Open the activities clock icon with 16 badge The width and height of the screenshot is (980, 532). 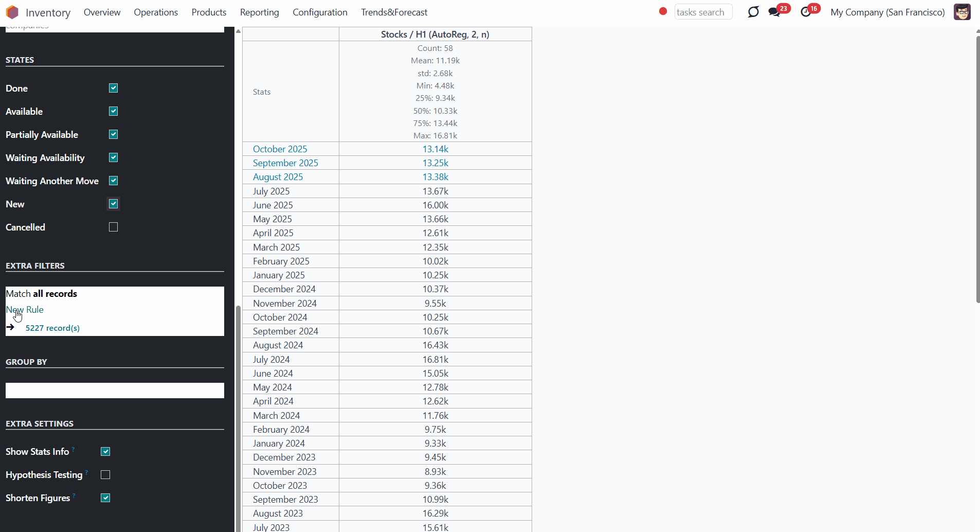806,12
